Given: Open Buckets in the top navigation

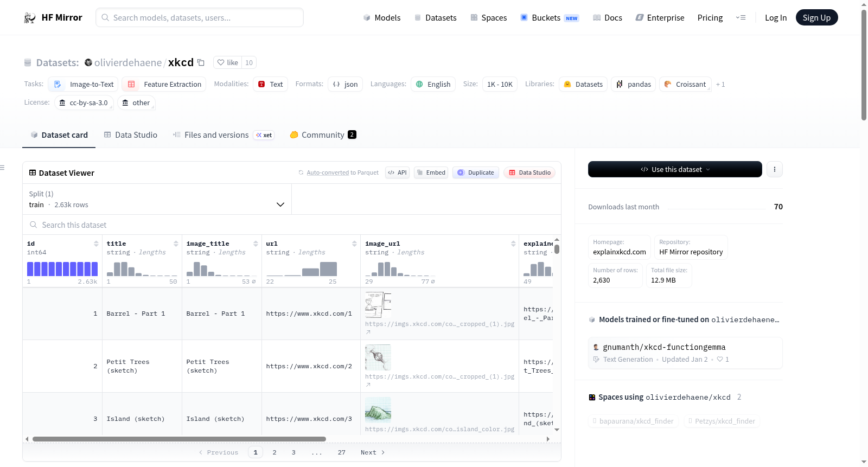Looking at the screenshot, I should (550, 18).
